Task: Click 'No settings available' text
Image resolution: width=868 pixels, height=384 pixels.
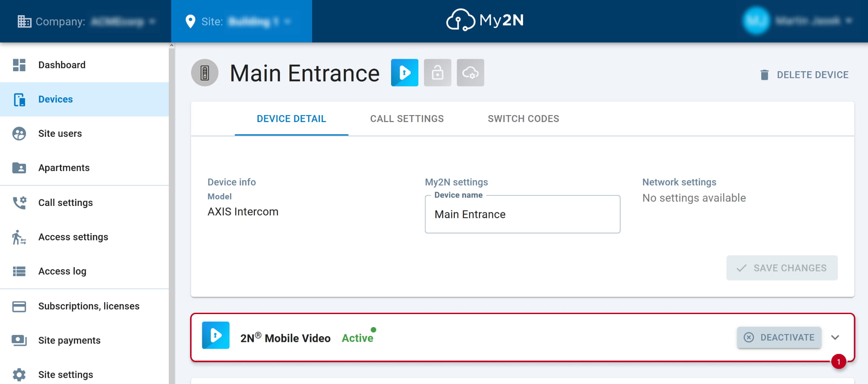Action: (x=694, y=198)
